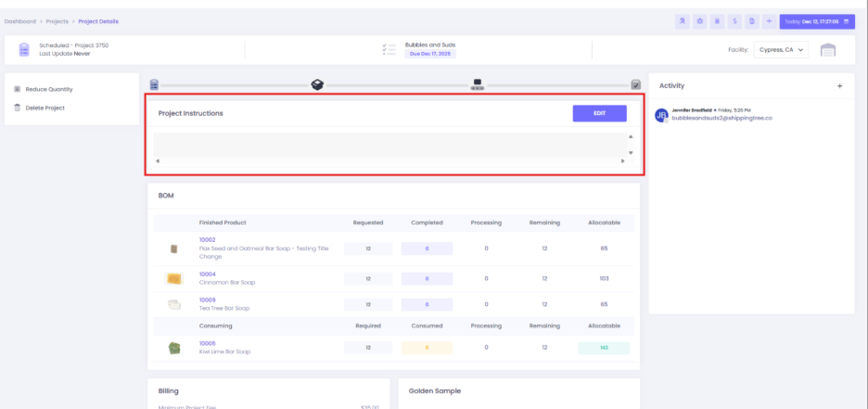The image size is (868, 409).
Task: Click the dollar sign billing icon
Action: point(734,21)
